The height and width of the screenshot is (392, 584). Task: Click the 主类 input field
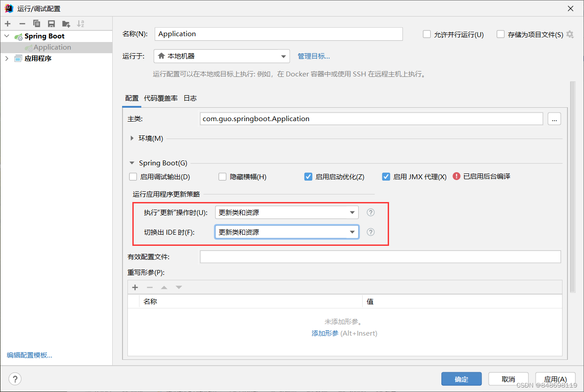(371, 119)
